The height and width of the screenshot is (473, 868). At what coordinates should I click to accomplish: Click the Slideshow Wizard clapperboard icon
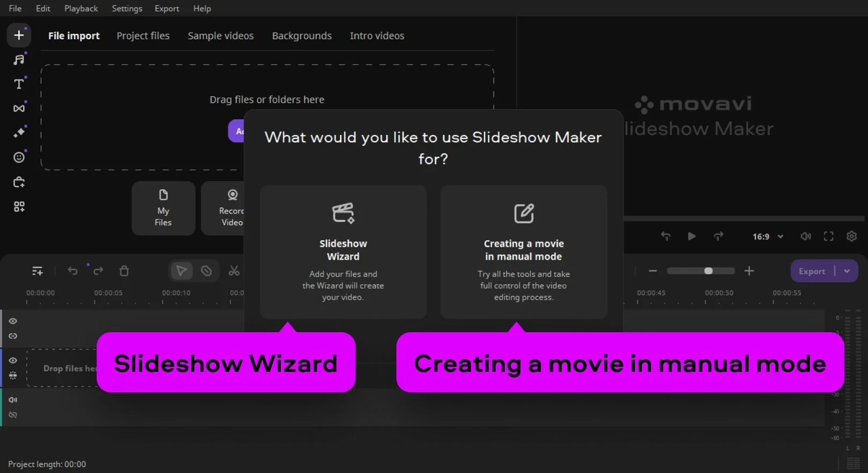click(x=343, y=213)
